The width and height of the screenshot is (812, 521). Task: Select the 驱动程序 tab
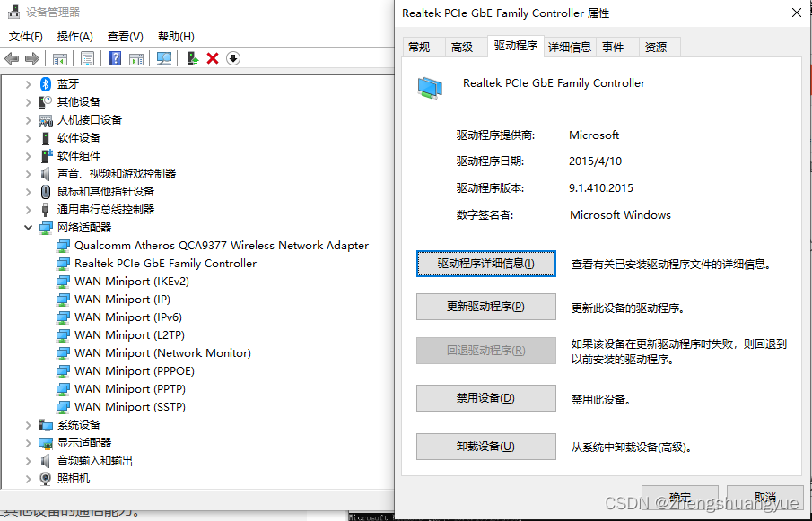click(x=515, y=46)
